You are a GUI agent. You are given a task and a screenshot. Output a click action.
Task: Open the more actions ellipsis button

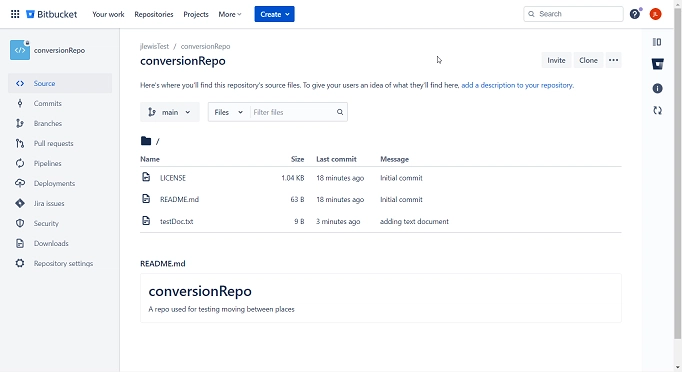coord(613,60)
